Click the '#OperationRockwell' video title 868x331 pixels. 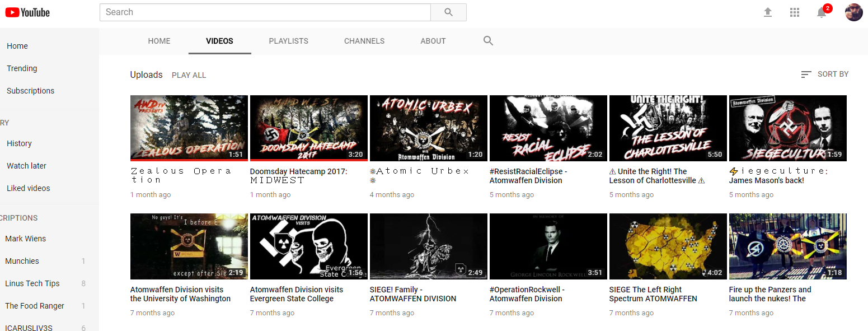527,294
